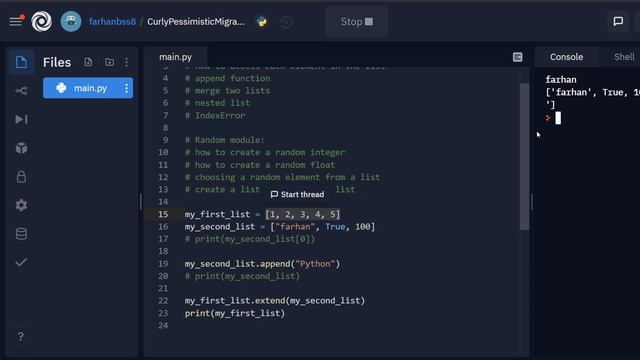Open the Debugger sidebar icon
Viewport: 640px width, 360px height.
(21, 119)
